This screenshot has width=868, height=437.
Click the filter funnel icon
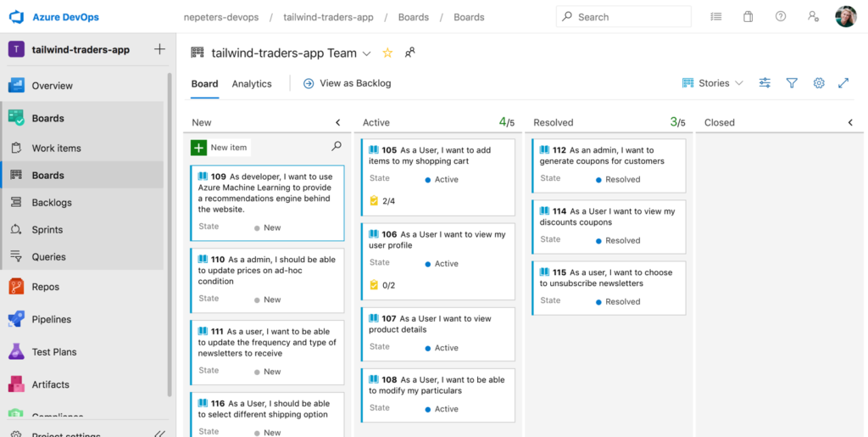792,83
